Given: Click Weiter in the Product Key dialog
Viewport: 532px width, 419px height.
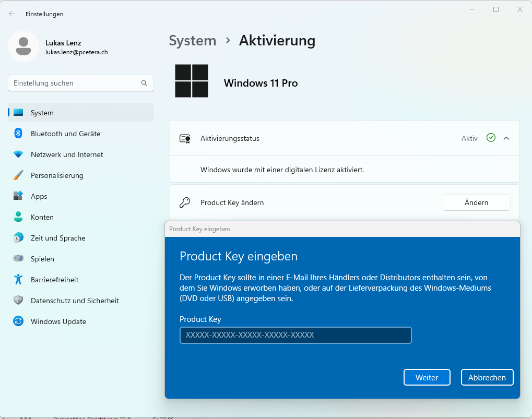Looking at the screenshot, I should pyautogui.click(x=427, y=377).
